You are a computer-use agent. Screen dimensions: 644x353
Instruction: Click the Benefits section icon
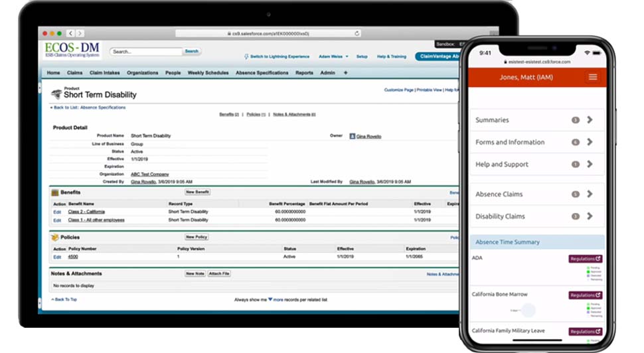pos(55,192)
